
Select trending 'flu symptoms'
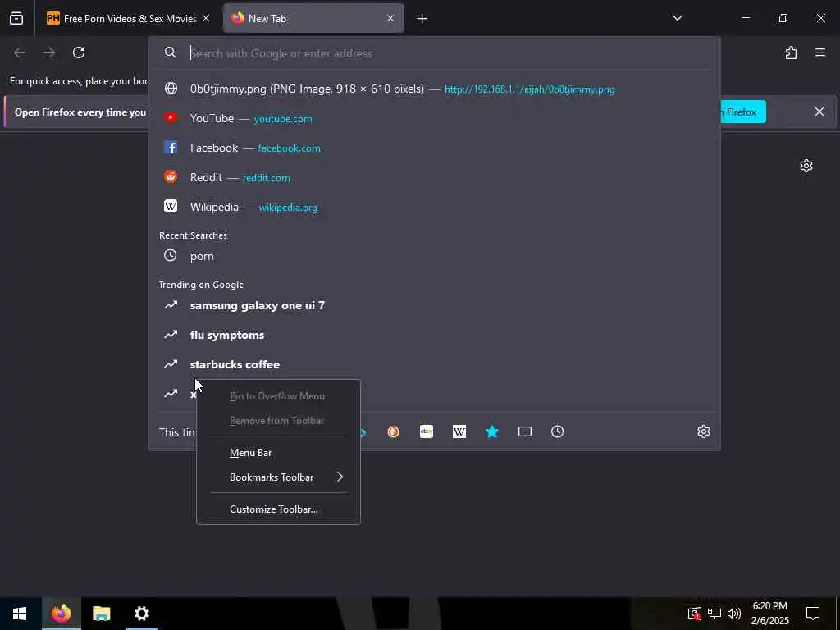tap(436, 335)
